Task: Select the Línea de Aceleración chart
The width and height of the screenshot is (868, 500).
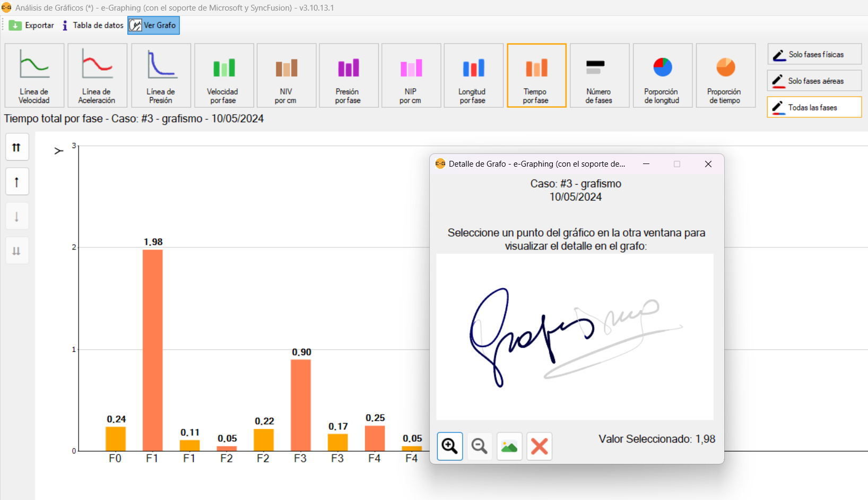Action: pos(97,75)
